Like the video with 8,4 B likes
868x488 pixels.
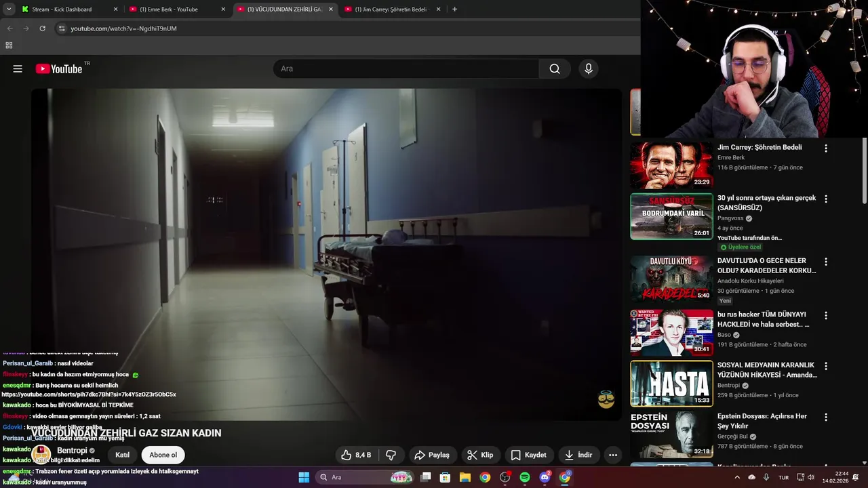point(357,455)
